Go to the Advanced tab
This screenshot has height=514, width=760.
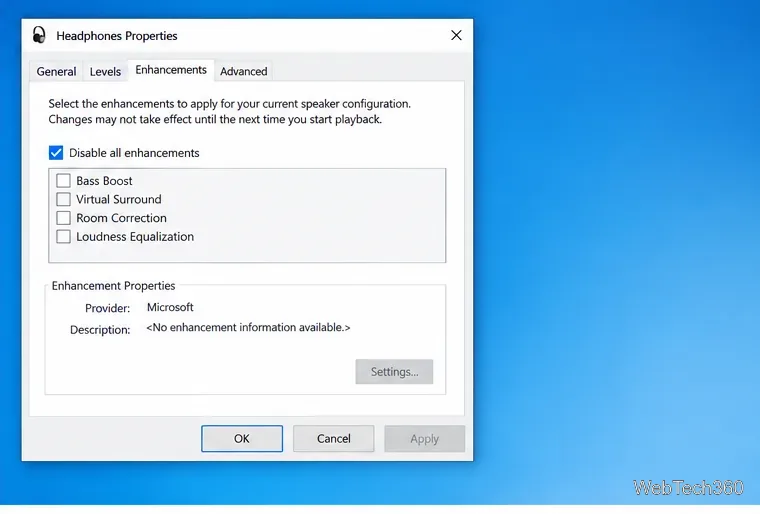pyautogui.click(x=243, y=71)
